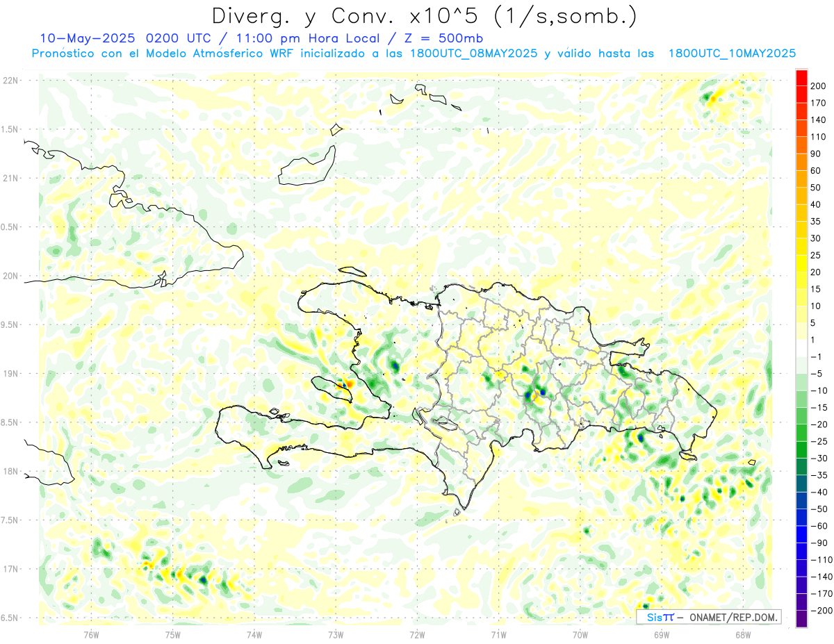This screenshot has height=644, width=834.
Task: Click the 'SisTT - ONAMET/REP.DOM.' credit label
Action: click(x=710, y=617)
